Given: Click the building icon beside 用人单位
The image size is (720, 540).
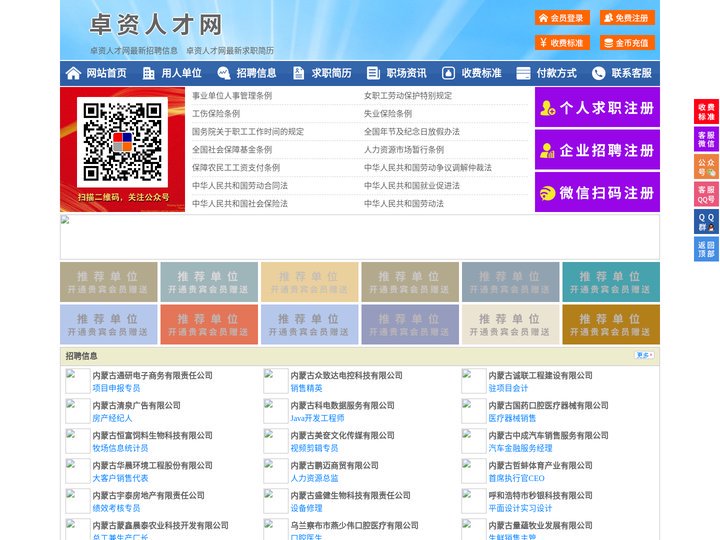Looking at the screenshot, I should pyautogui.click(x=148, y=73).
